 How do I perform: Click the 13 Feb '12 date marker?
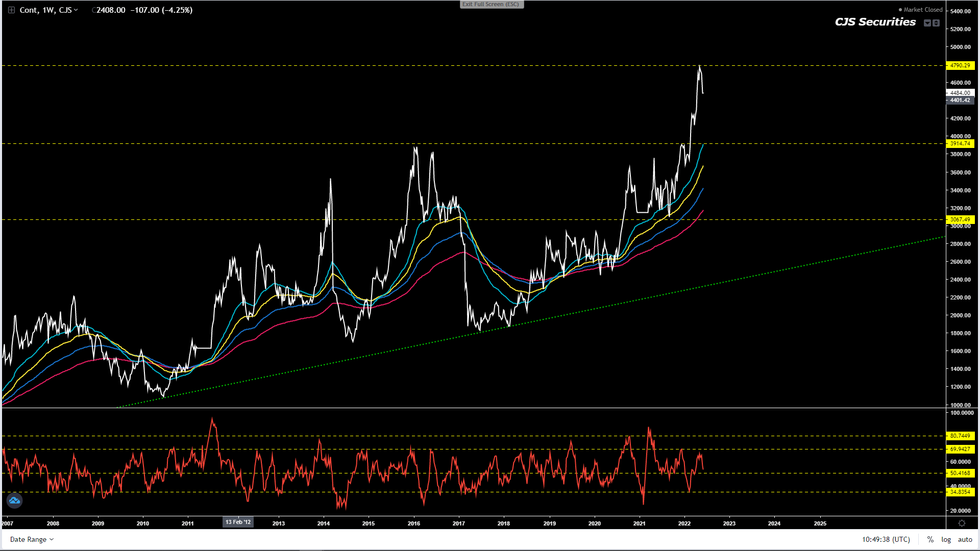tap(238, 522)
